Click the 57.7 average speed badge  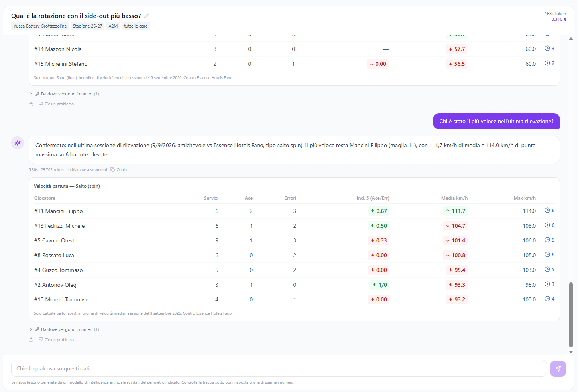[x=457, y=49]
